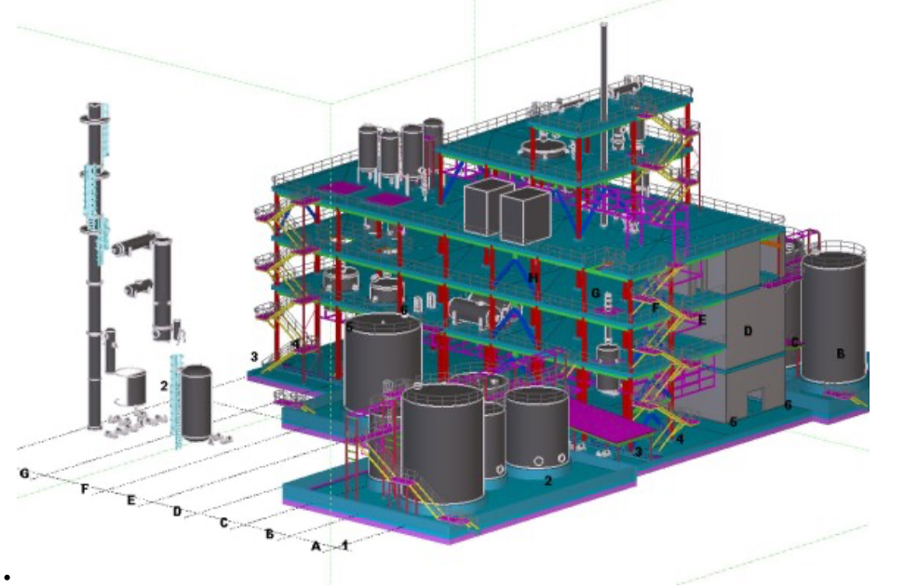The width and height of the screenshot is (904, 588).
Task: Select the front-most large cylindrical storage tank
Action: coord(443,446)
